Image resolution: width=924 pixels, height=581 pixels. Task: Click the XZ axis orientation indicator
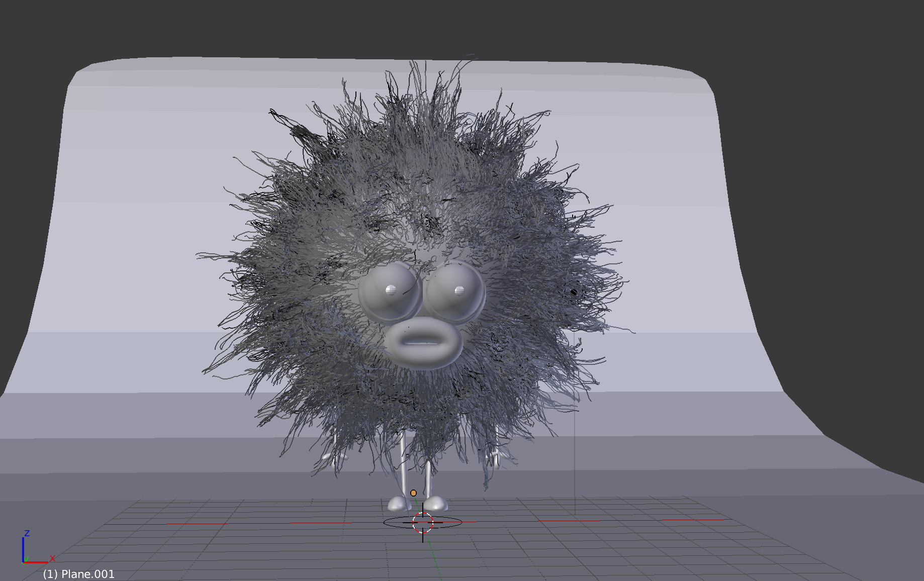tap(38, 548)
